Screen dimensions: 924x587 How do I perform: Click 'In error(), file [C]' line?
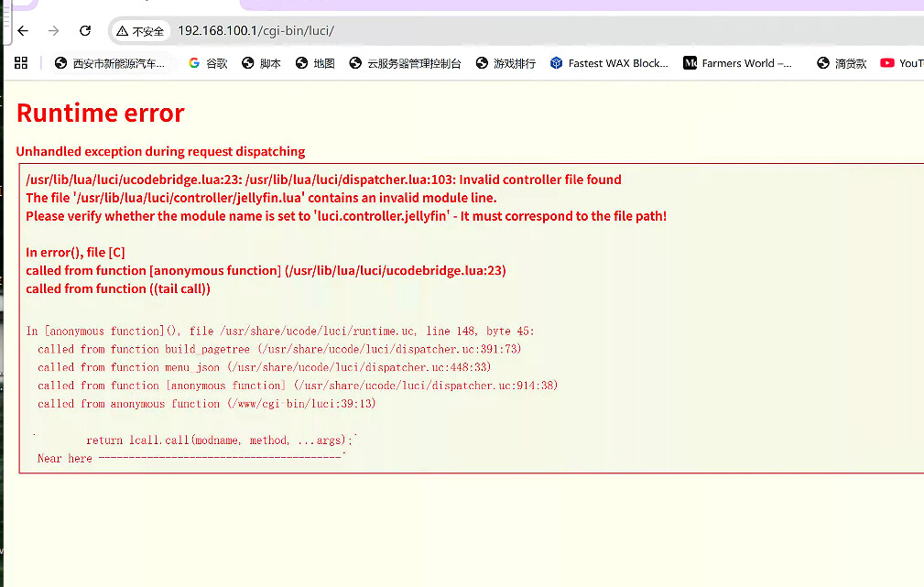(75, 252)
